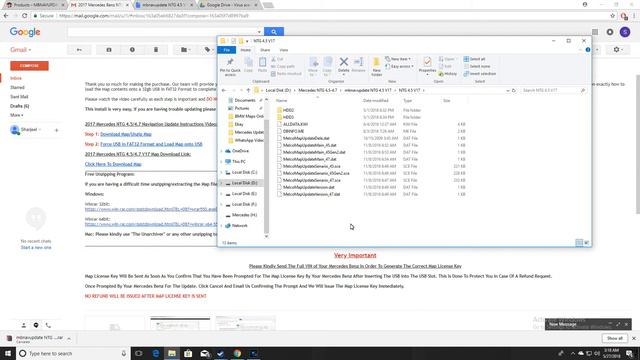Sort by Date modified column header
Viewport: 640px width, 360px height.
pos(376,100)
